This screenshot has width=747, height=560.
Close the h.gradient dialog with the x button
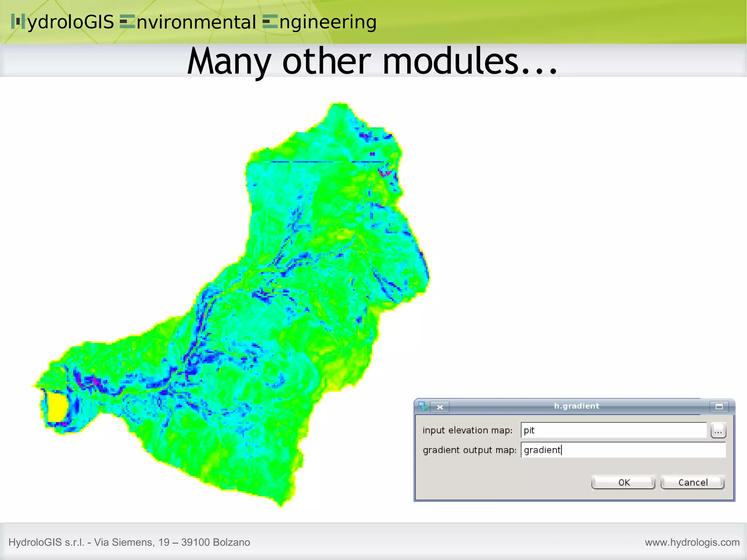(440, 407)
